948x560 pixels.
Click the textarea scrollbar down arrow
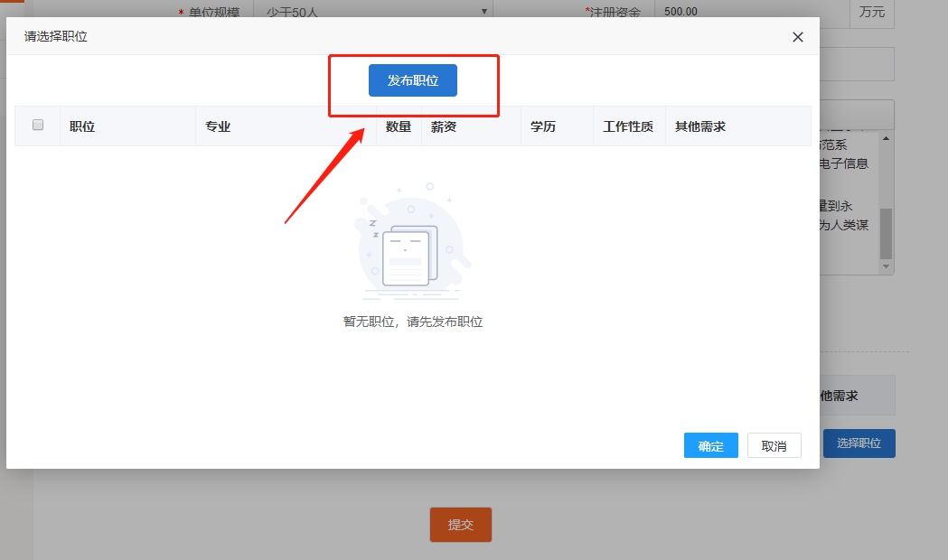click(886, 267)
